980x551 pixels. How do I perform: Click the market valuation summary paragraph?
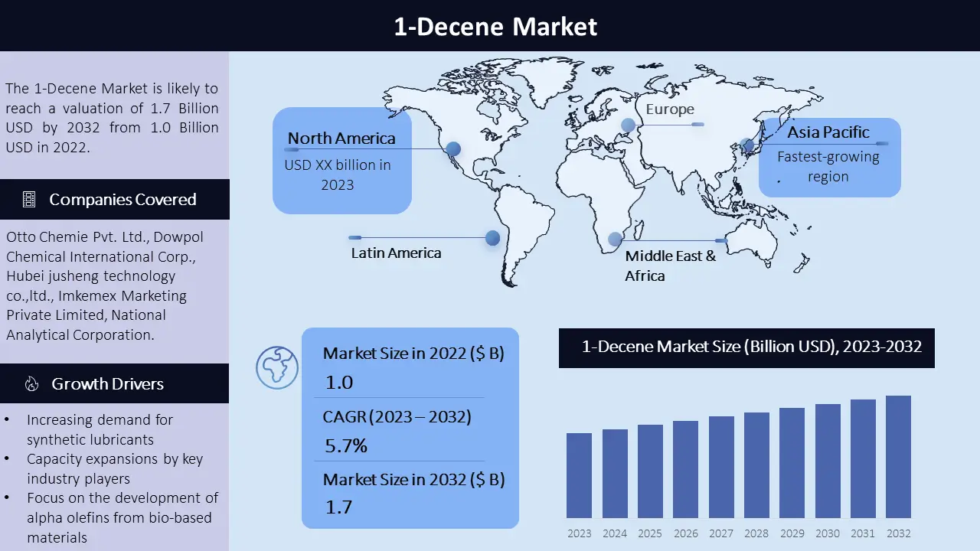112,118
